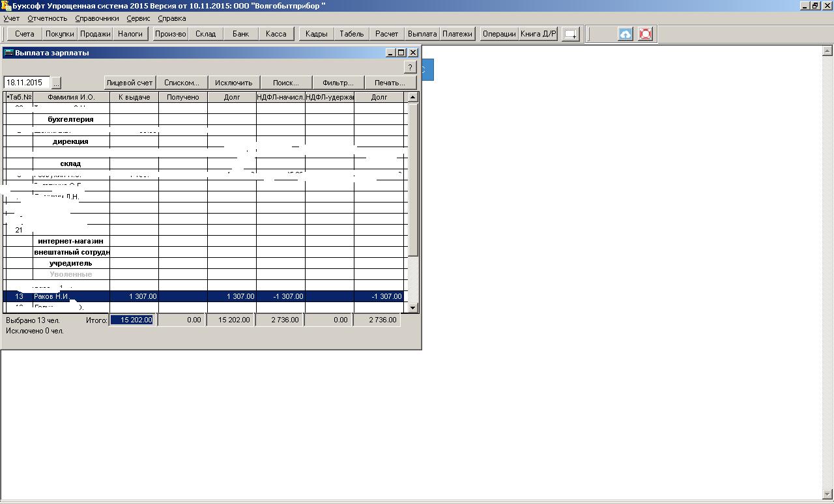Click the К выдаче column header

click(134, 97)
